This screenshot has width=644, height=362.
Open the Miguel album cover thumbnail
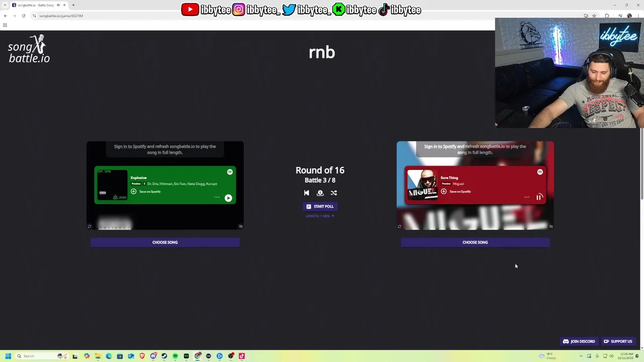point(423,185)
